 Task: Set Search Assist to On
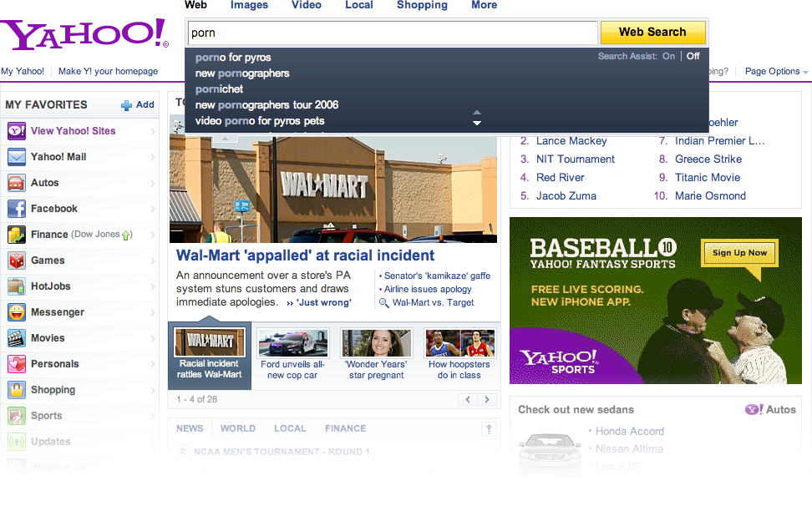669,55
